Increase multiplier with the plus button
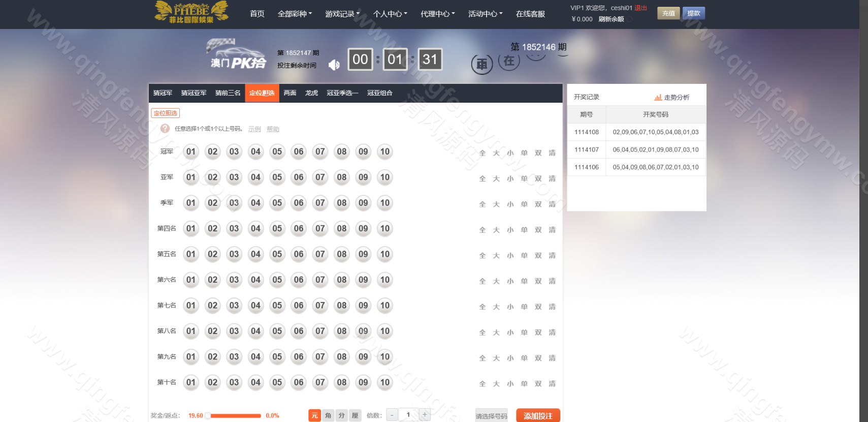This screenshot has height=422, width=868. click(x=425, y=415)
